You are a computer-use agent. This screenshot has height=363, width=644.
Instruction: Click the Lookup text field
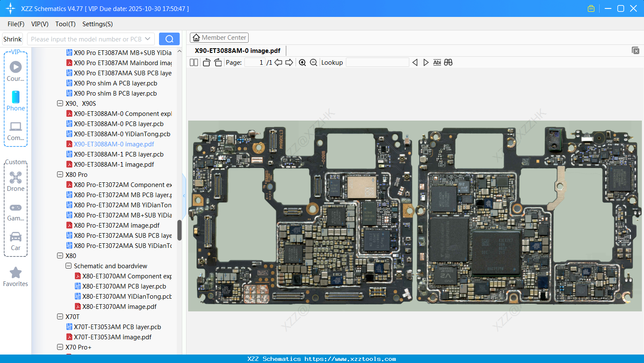pos(377,63)
